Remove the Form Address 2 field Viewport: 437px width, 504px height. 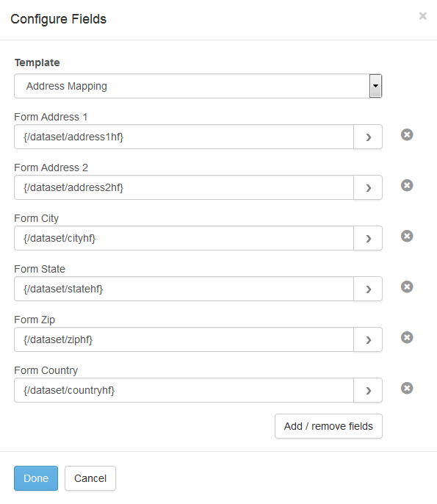(x=407, y=185)
